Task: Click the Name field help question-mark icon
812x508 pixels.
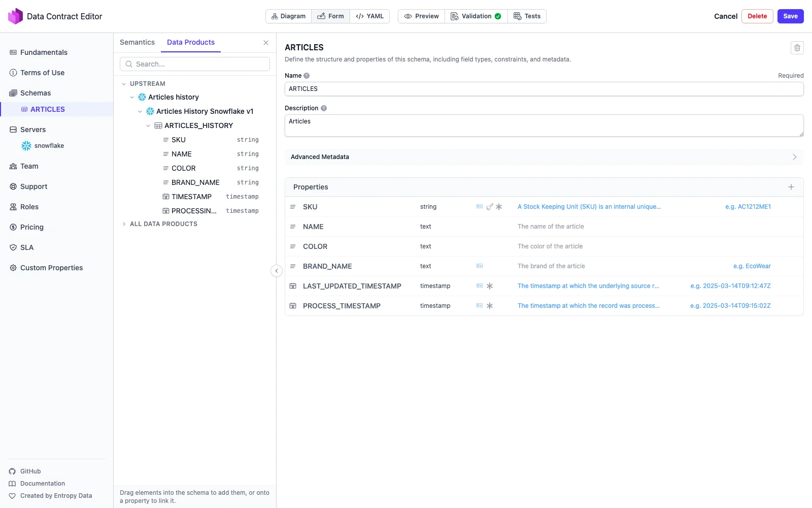Action: point(307,76)
